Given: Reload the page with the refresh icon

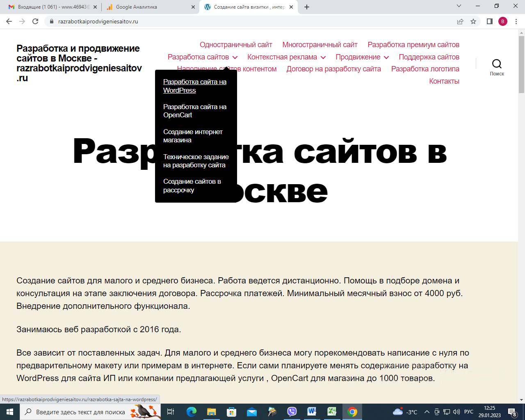Looking at the screenshot, I should 35,21.
